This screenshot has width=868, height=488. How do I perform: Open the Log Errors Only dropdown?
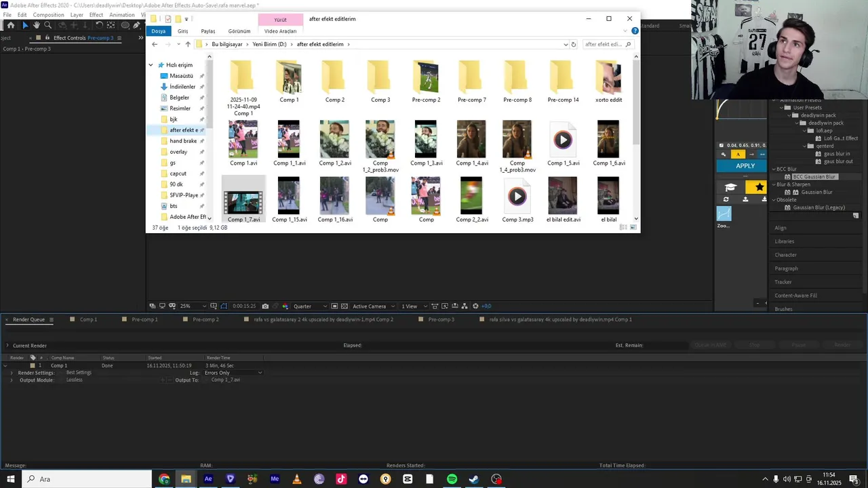tap(232, 373)
